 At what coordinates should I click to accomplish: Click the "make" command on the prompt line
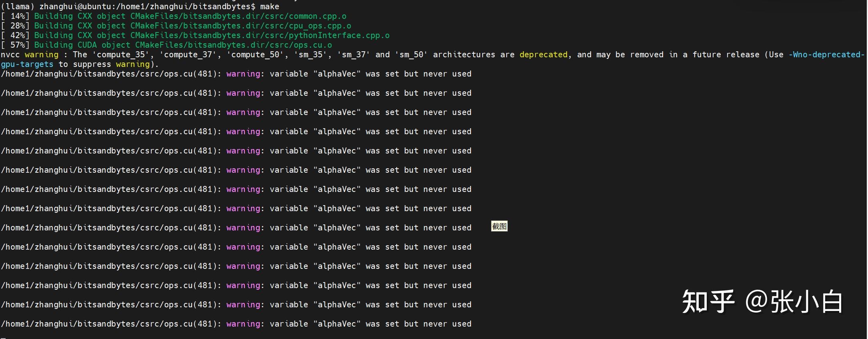269,6
